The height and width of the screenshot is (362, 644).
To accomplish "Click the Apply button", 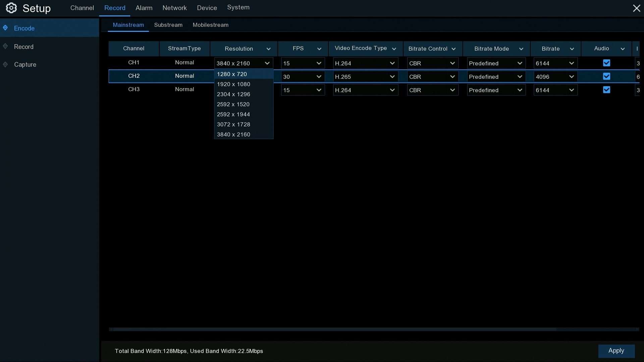I will pyautogui.click(x=616, y=351).
